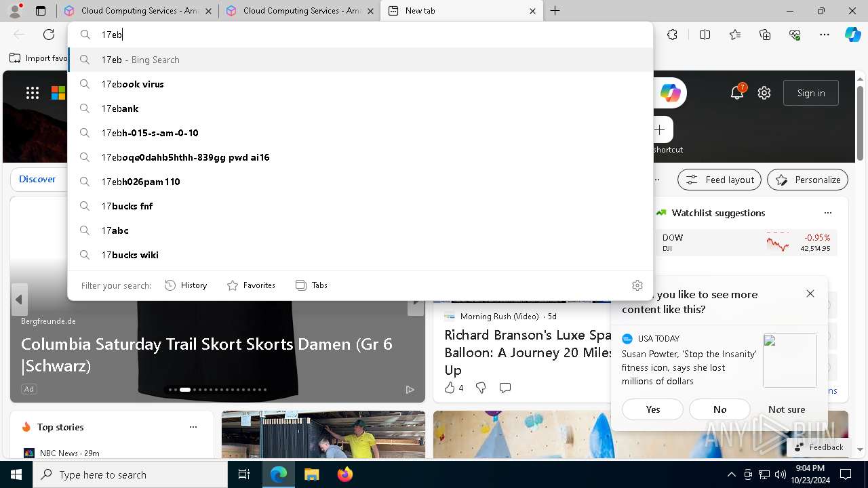The image size is (868, 488).
Task: Filter search by Favorites
Action: point(251,285)
